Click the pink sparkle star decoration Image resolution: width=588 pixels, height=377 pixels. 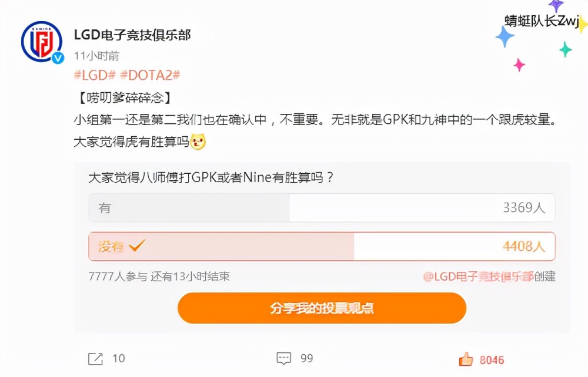pyautogui.click(x=519, y=65)
